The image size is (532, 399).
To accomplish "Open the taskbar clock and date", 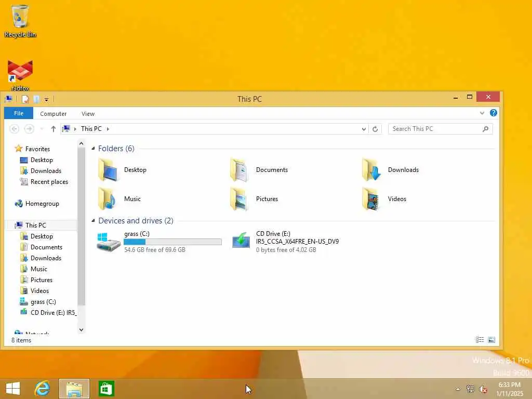I will (x=510, y=389).
